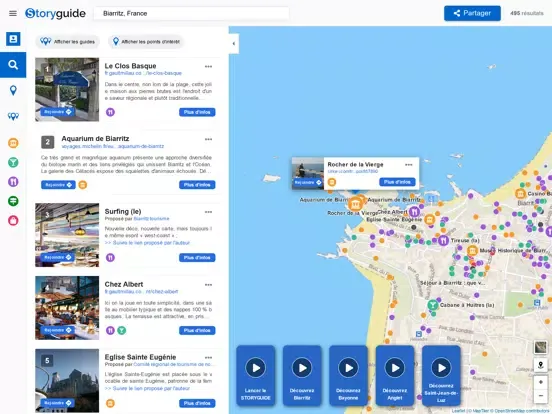552x414 pixels.
Task: Switch map to satellite layer thumbnail
Action: [540, 347]
